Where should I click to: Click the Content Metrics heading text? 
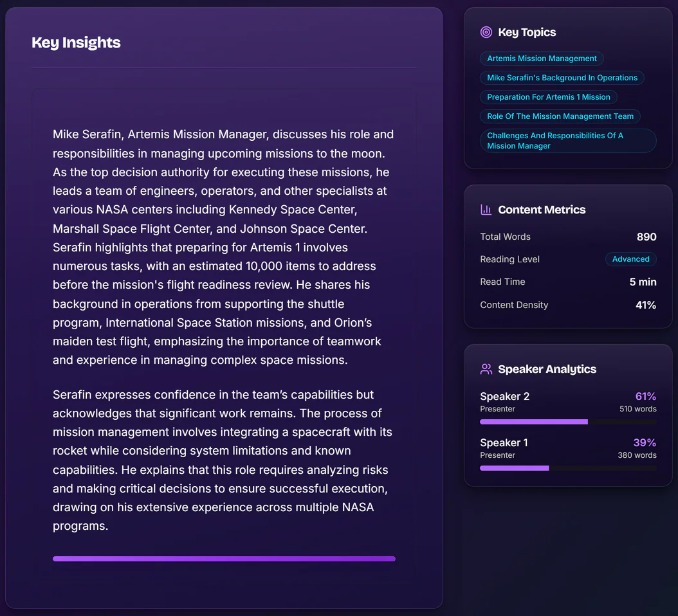pyautogui.click(x=542, y=210)
